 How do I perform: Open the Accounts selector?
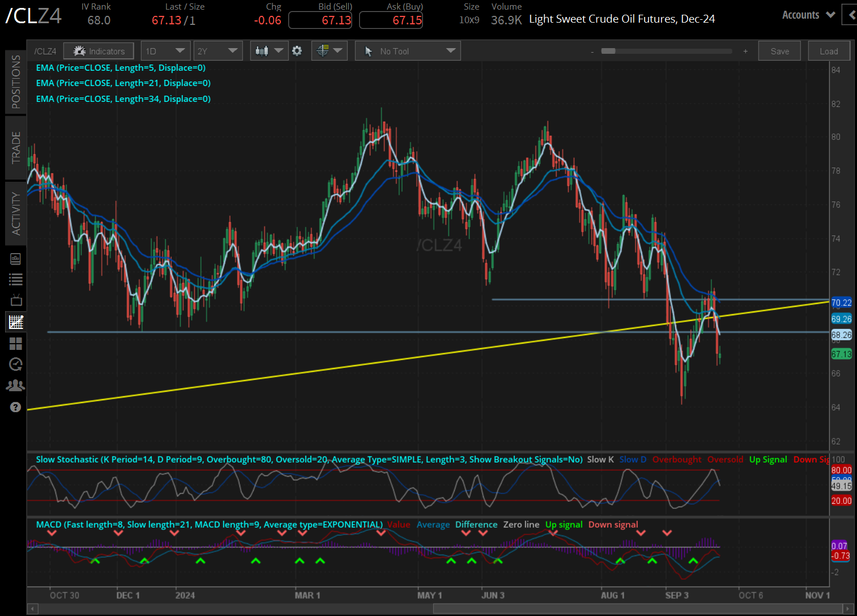pyautogui.click(x=808, y=15)
